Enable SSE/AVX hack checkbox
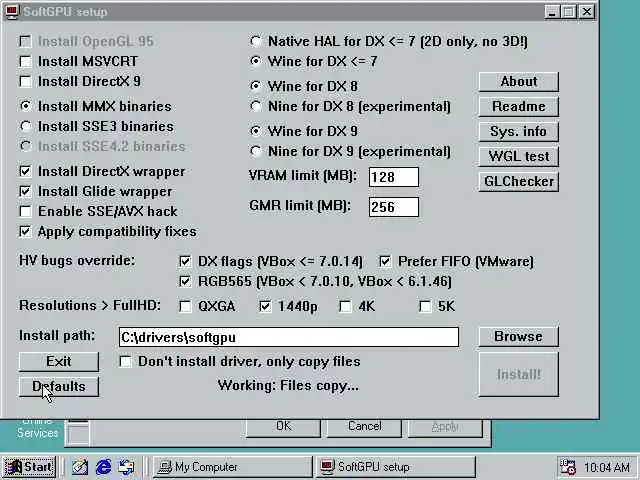 tap(25, 211)
